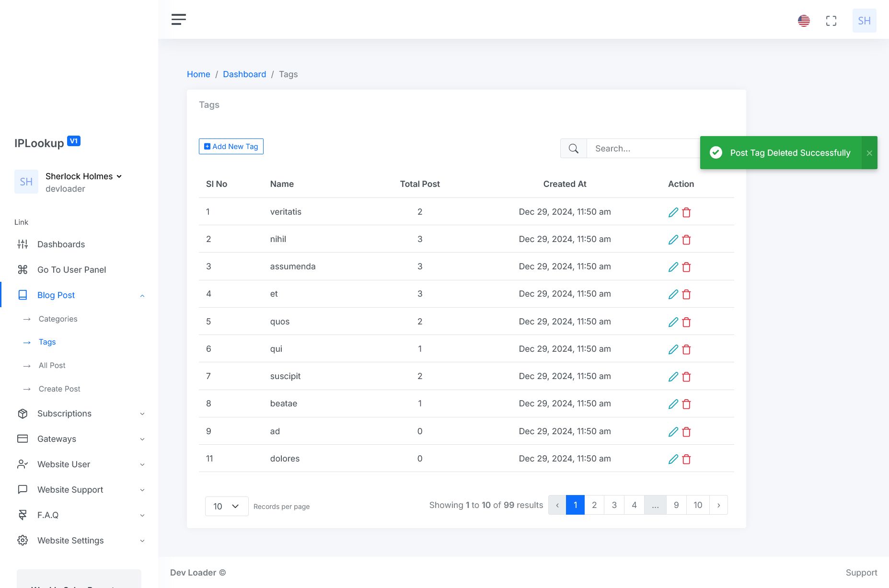Edit the quos tag using pencil icon
This screenshot has width=889, height=588.
click(x=673, y=322)
